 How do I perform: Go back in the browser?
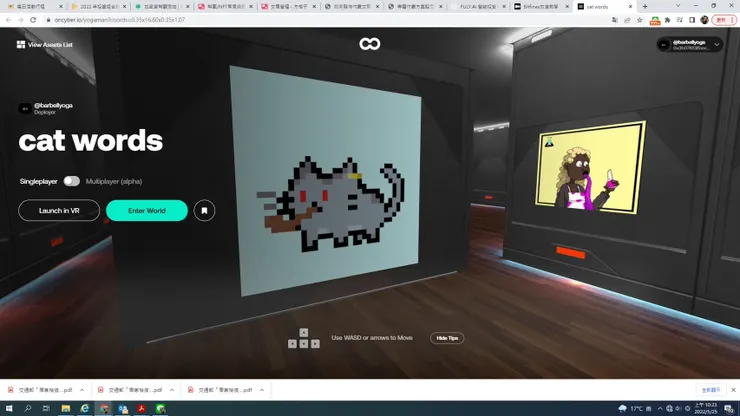coord(8,20)
